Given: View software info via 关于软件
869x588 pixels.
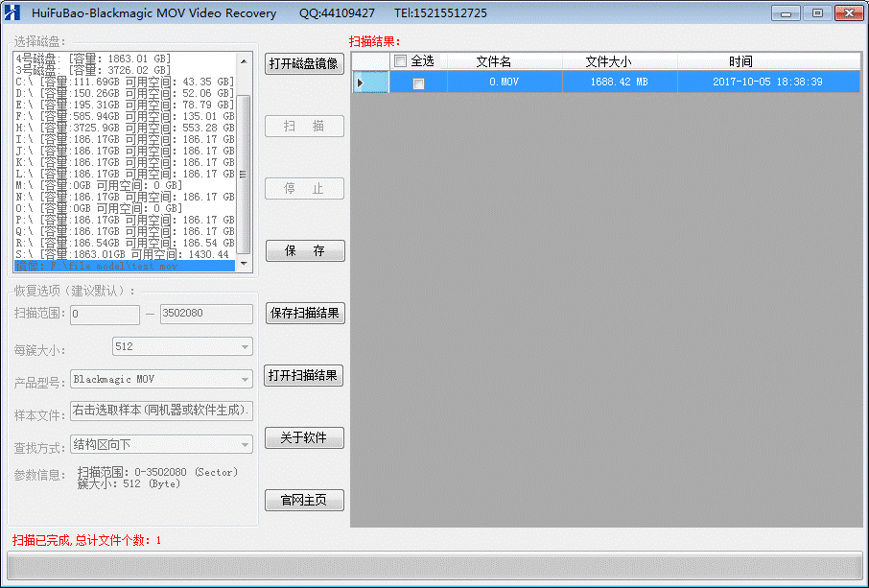Looking at the screenshot, I should click(x=304, y=437).
